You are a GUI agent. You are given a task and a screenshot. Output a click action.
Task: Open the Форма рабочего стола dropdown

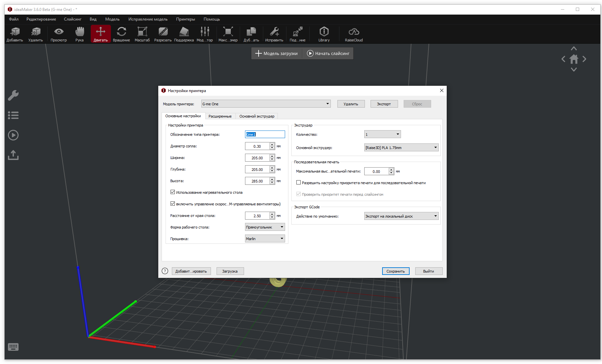click(265, 227)
